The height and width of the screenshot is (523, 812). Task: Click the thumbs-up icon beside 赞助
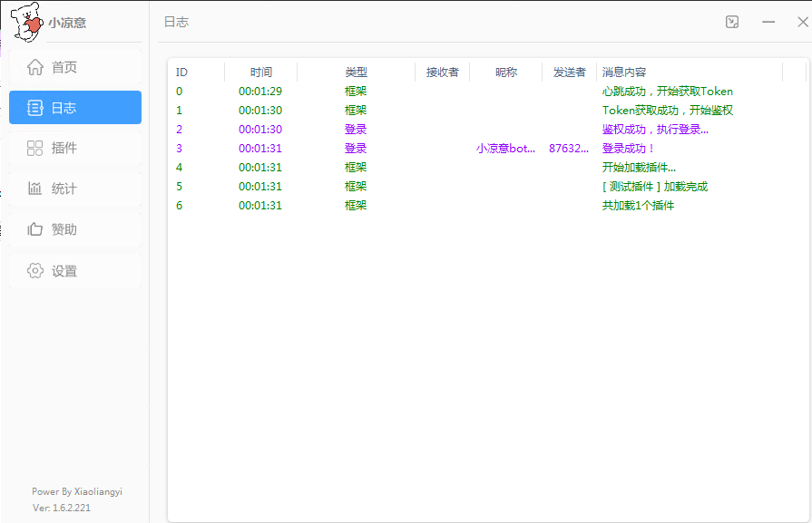(35, 229)
